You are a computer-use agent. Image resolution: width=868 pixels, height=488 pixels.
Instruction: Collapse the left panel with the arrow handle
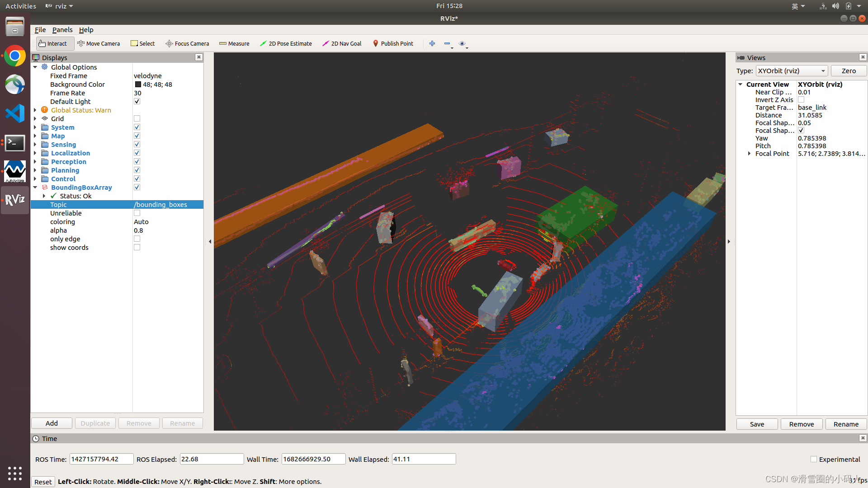(x=210, y=241)
